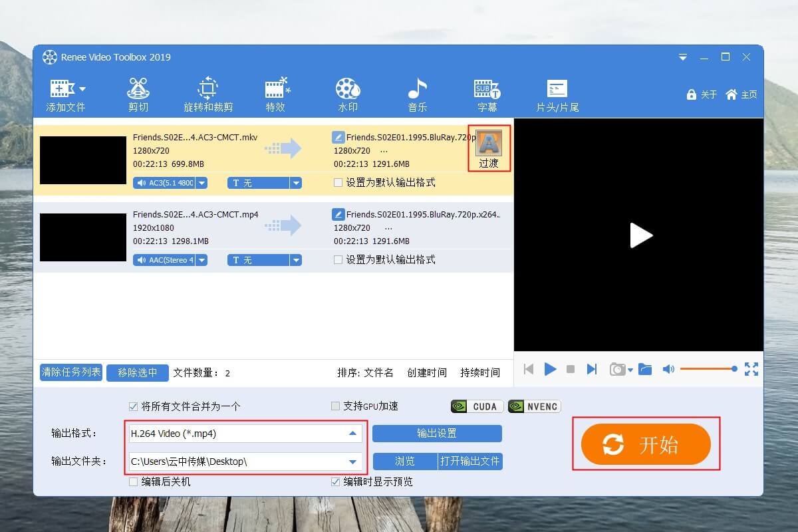Sort by 文件名

pos(379,372)
